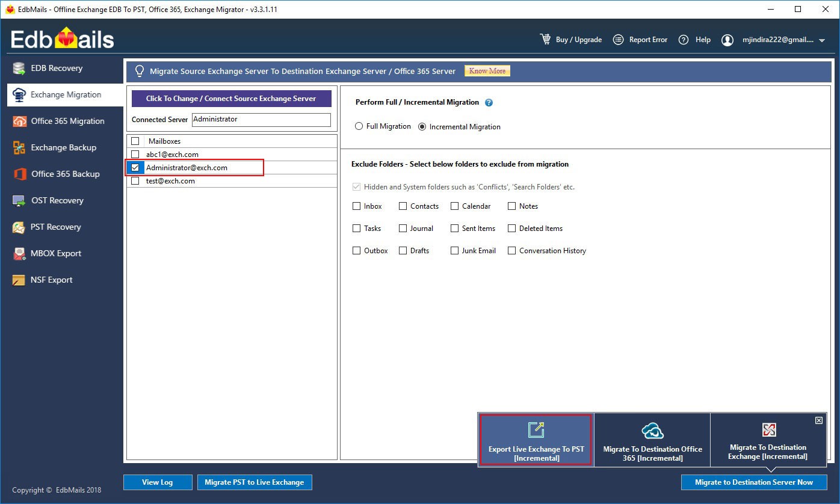Click the MBOX Export sidebar icon
Image resolution: width=840 pixels, height=504 pixels.
[x=19, y=254]
